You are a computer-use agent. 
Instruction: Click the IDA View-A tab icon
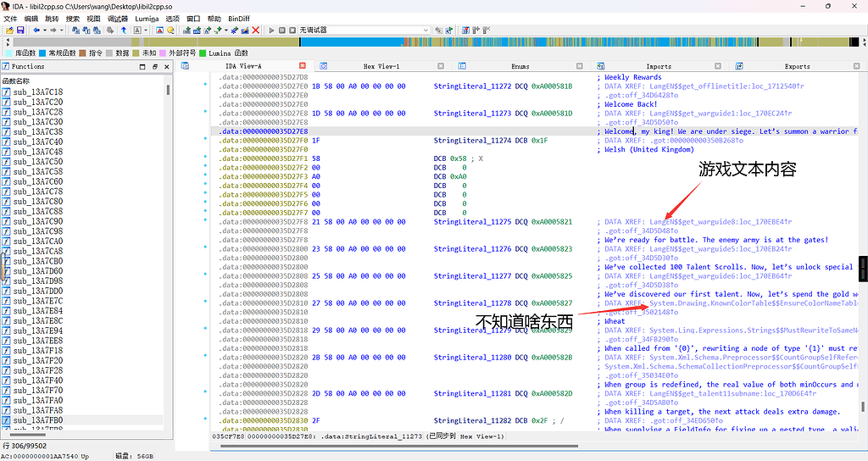pyautogui.click(x=186, y=66)
